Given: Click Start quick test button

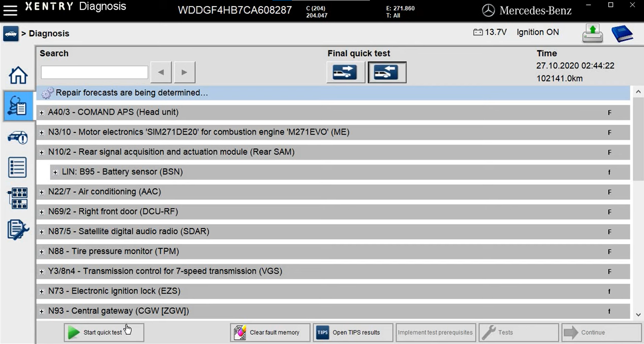Looking at the screenshot, I should coord(103,332).
